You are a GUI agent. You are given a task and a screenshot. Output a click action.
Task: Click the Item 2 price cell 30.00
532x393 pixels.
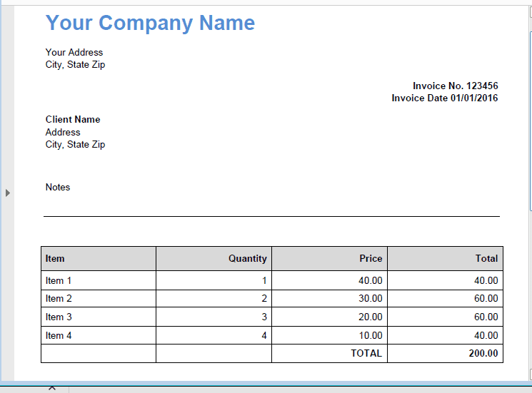pos(329,298)
